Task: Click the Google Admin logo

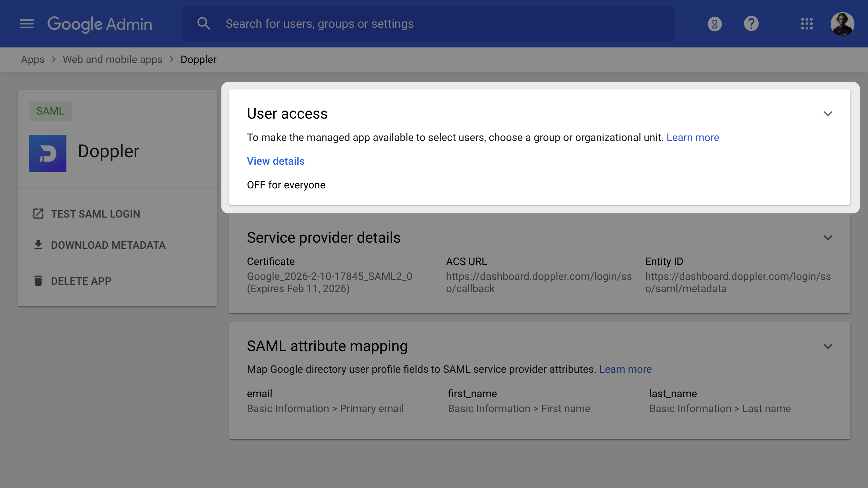Action: 100,24
